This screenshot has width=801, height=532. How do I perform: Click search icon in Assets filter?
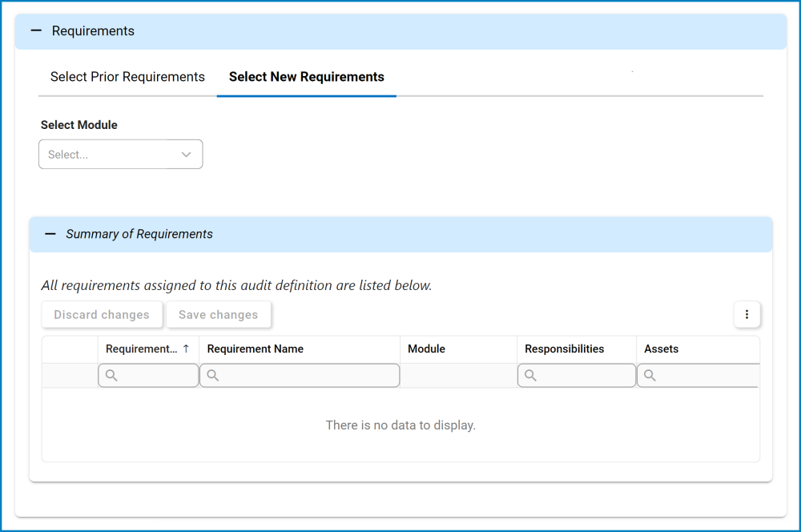point(650,376)
